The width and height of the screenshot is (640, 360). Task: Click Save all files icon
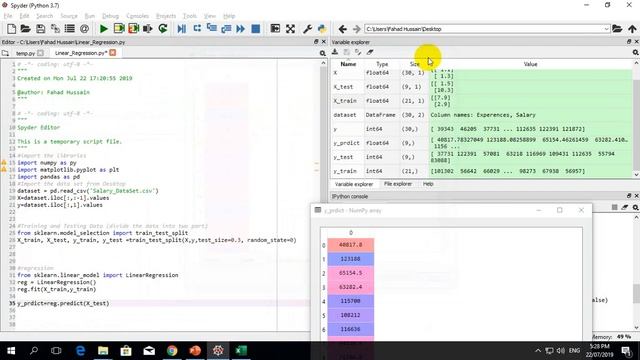pos(55,29)
